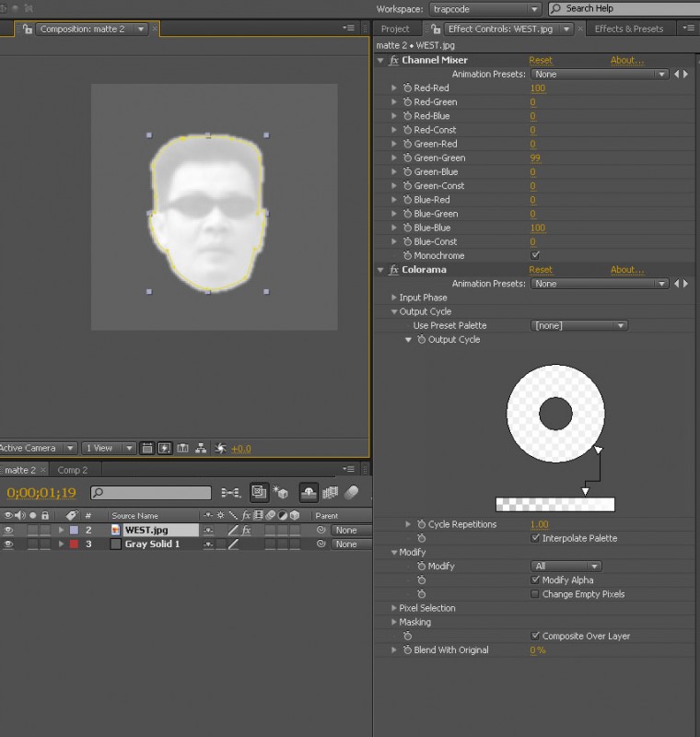Expand the Pixel Selection section
Image resolution: width=700 pixels, height=737 pixels.
tap(394, 608)
